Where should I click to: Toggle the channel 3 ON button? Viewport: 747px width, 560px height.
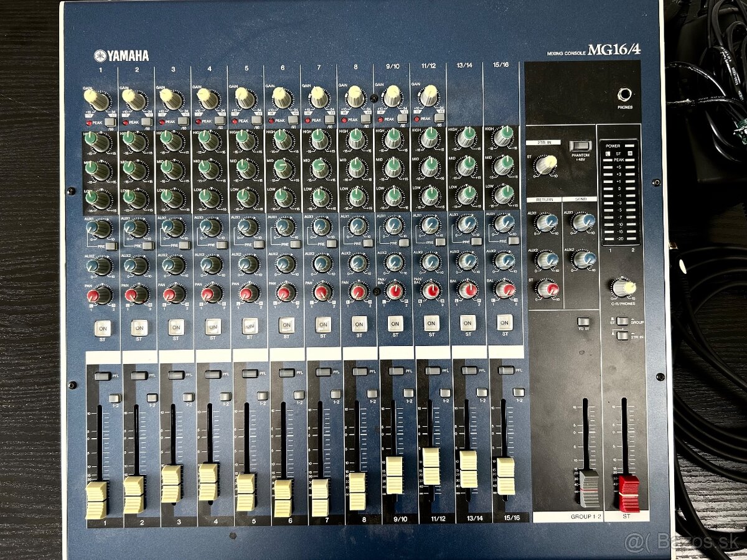pos(176,327)
